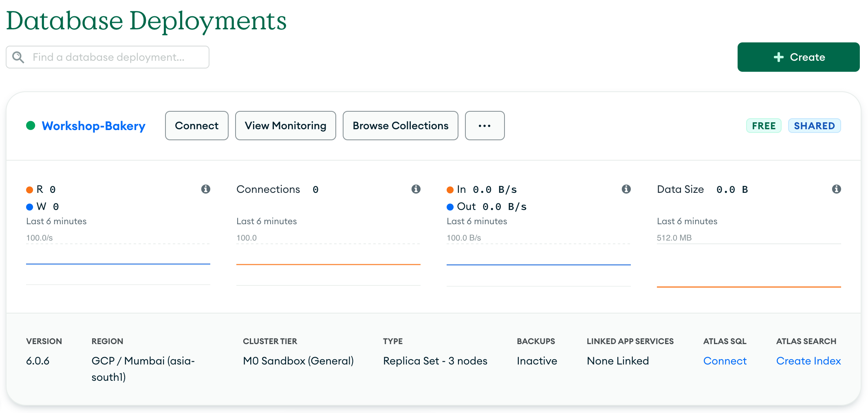
Task: Click the Data Size label
Action: pos(680,189)
